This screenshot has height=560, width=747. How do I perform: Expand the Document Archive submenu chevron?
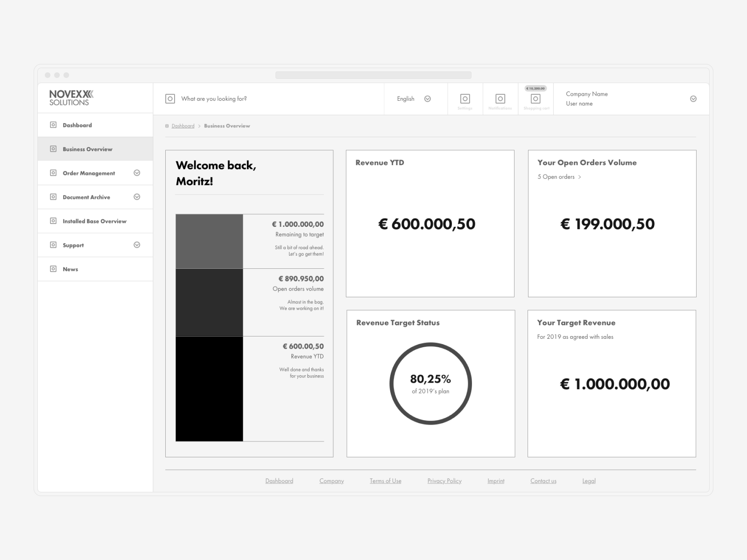pos(137,197)
